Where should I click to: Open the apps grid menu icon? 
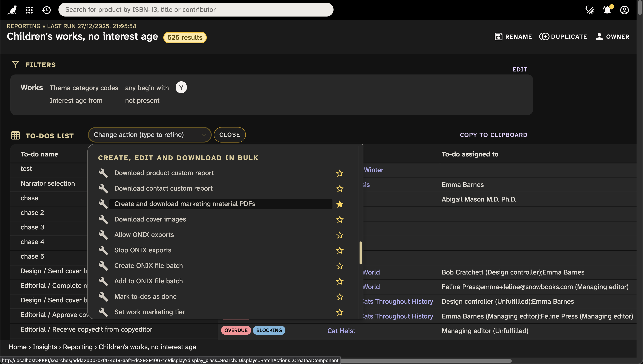pyautogui.click(x=29, y=10)
